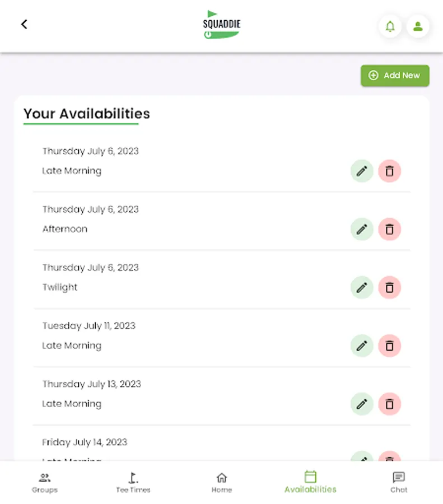
Task: Delete the Twilight availability
Action: (390, 287)
